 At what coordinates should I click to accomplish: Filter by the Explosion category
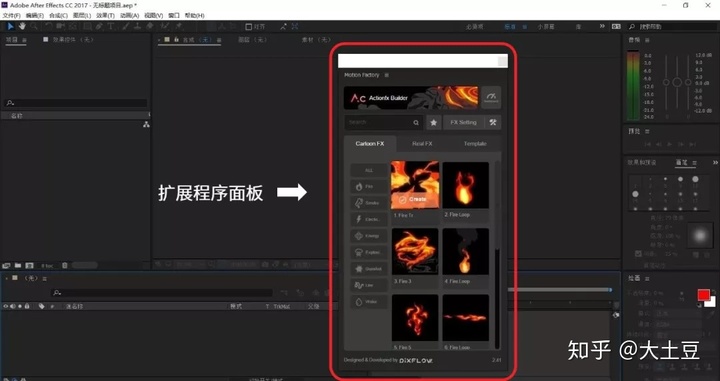(x=369, y=252)
